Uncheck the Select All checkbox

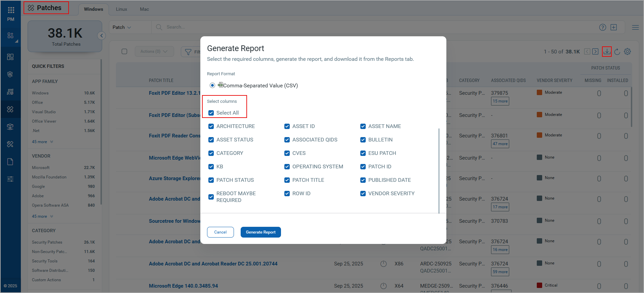211,113
